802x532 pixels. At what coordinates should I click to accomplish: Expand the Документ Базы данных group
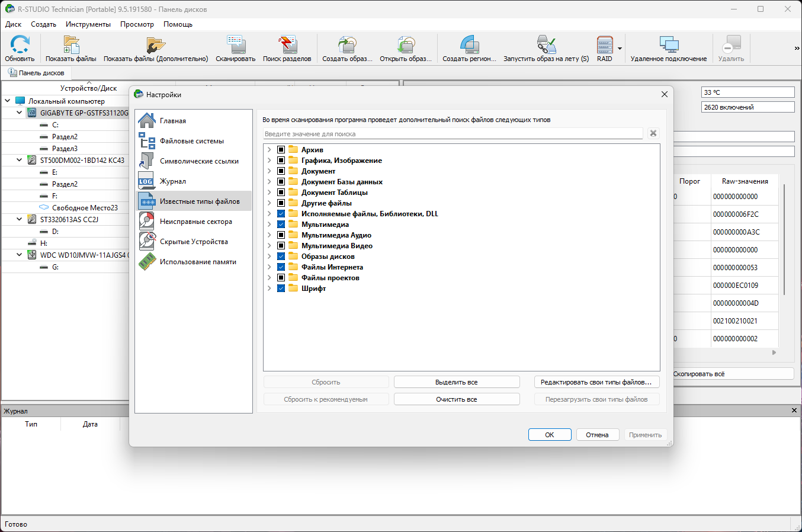click(x=270, y=182)
